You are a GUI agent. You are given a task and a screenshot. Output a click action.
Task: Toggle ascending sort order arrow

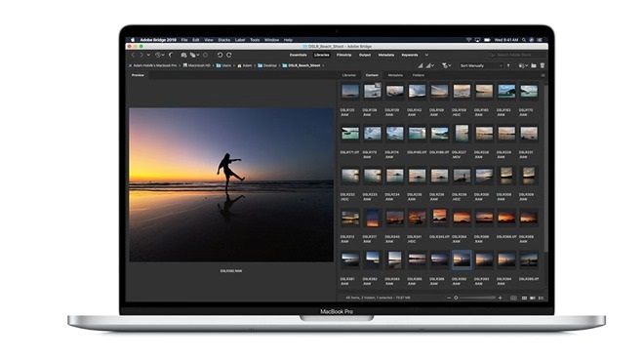click(x=508, y=65)
